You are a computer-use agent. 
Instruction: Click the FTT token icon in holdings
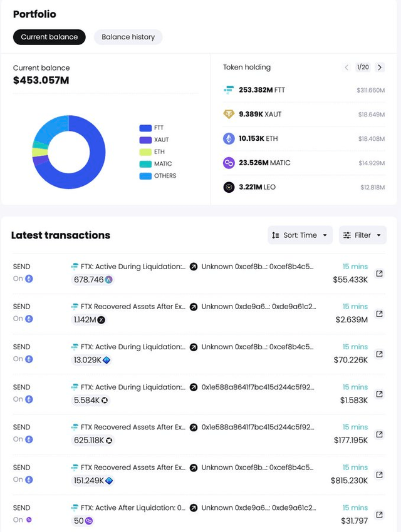coord(229,90)
